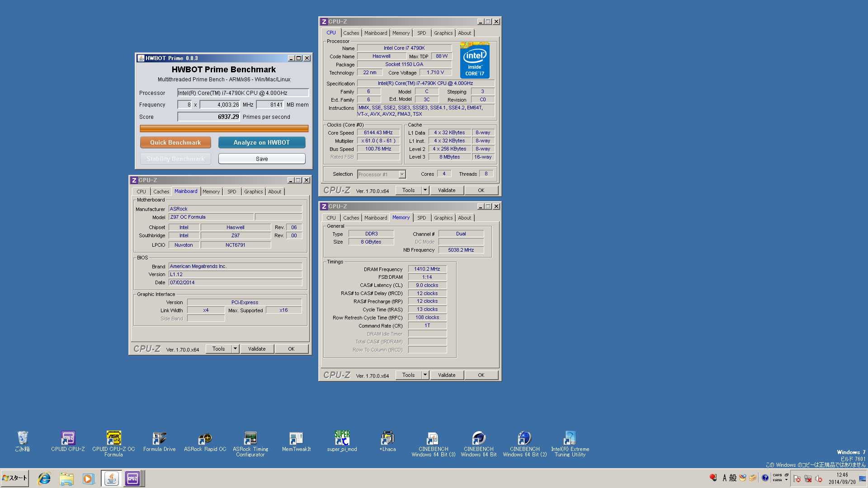Open the IME pad toolbox icon in the language bar
The width and height of the screenshot is (868, 488).
tap(752, 478)
